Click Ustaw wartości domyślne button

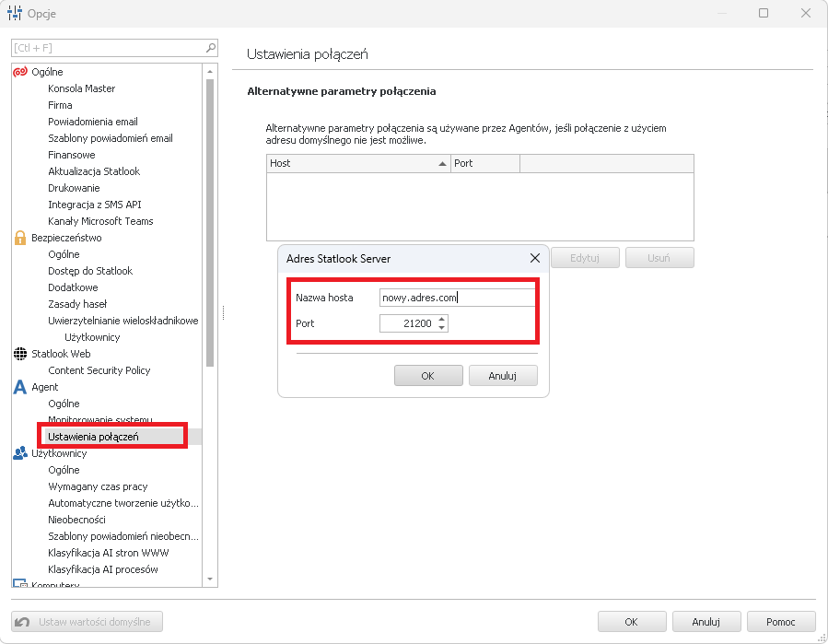pyautogui.click(x=87, y=622)
